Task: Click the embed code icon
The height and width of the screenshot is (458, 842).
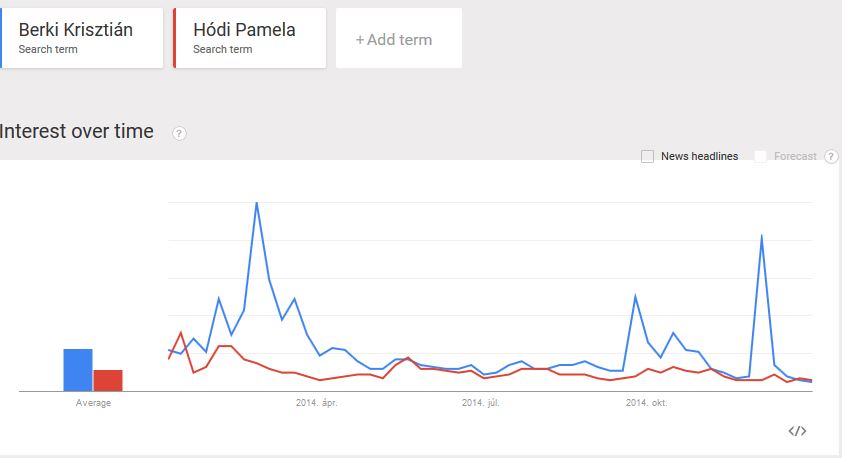Action: [x=797, y=431]
